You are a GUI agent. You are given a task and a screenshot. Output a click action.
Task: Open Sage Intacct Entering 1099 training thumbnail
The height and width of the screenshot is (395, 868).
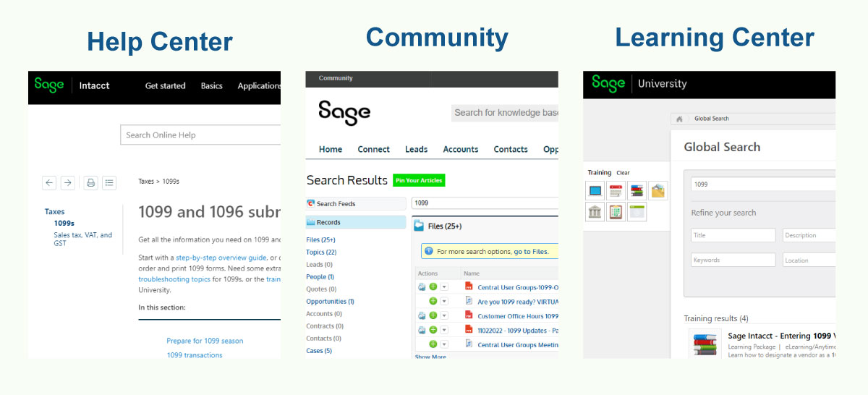[x=705, y=344]
